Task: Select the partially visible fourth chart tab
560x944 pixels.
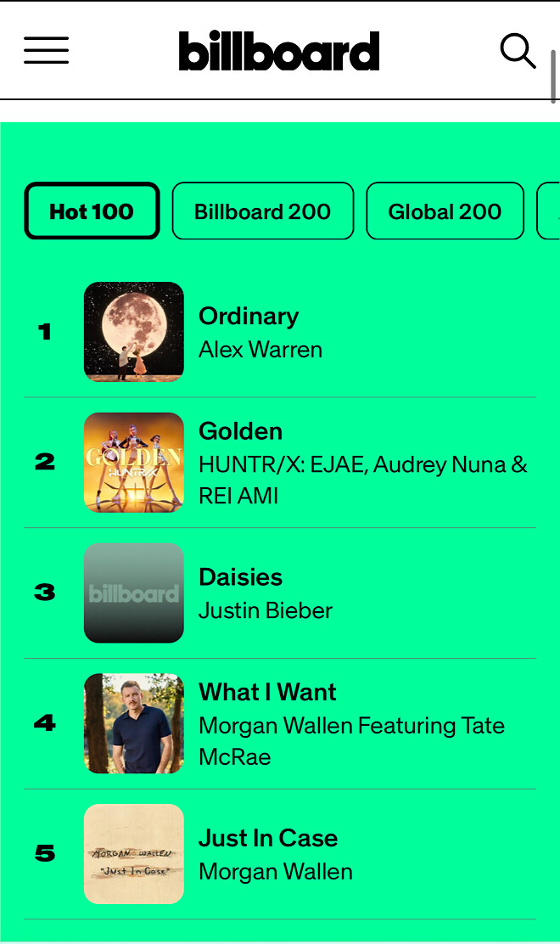Action: pos(549,211)
